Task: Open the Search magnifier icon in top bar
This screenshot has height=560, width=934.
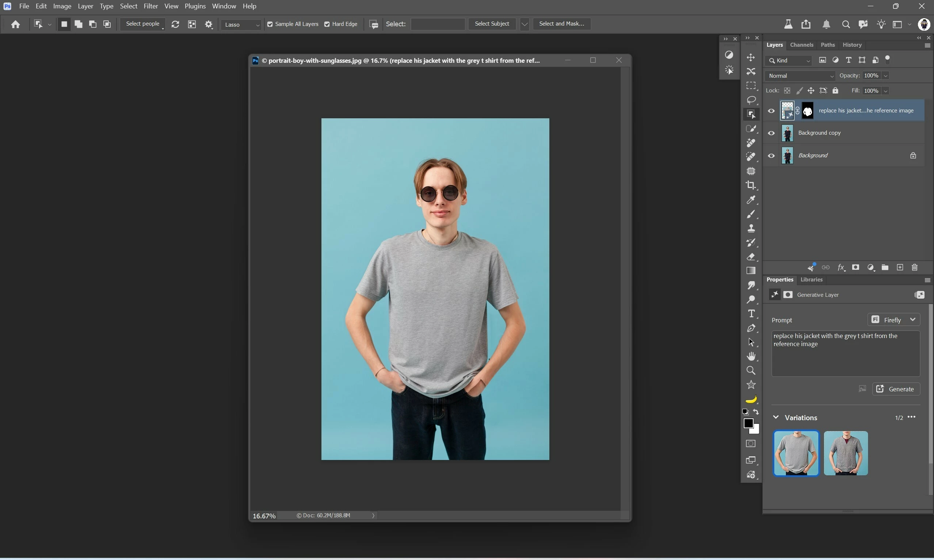Action: (x=846, y=24)
